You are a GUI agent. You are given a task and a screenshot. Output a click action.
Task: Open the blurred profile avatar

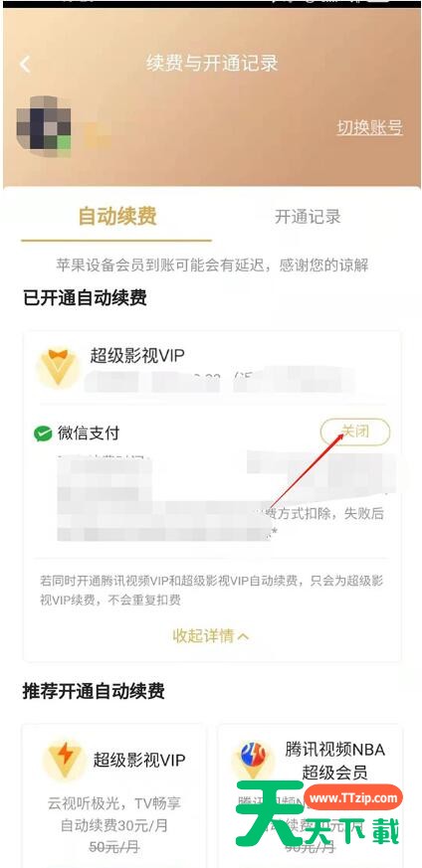(45, 124)
